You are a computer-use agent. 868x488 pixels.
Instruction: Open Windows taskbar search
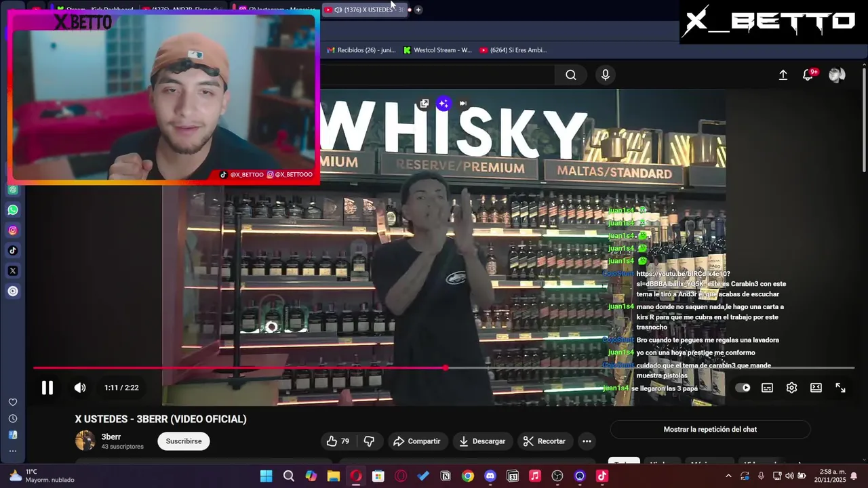tap(289, 476)
